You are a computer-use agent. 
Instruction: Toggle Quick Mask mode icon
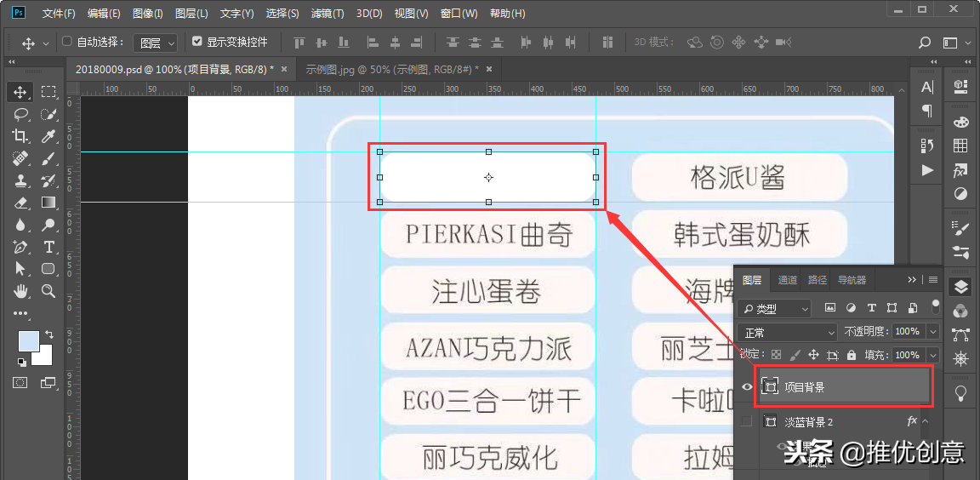tap(20, 382)
